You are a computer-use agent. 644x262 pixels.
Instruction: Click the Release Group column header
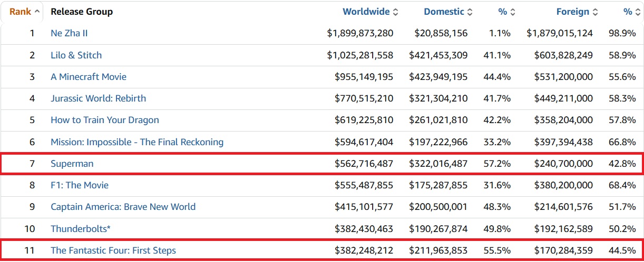point(82,12)
